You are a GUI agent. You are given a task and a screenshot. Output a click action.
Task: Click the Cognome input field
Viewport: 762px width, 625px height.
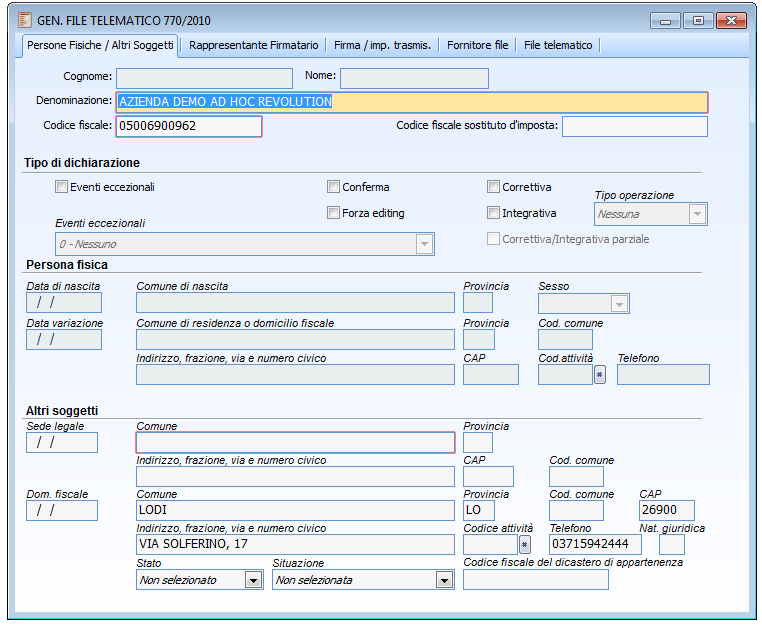[x=205, y=78]
